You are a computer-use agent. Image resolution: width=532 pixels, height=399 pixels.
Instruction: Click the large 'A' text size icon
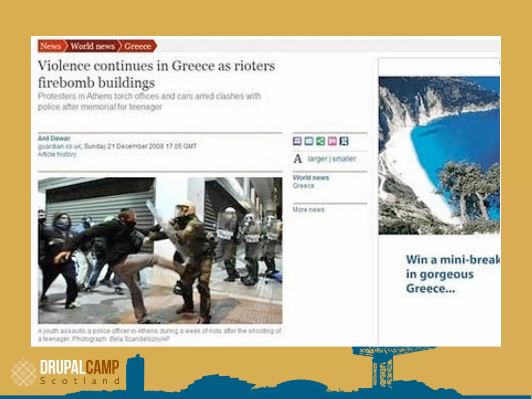click(x=298, y=159)
